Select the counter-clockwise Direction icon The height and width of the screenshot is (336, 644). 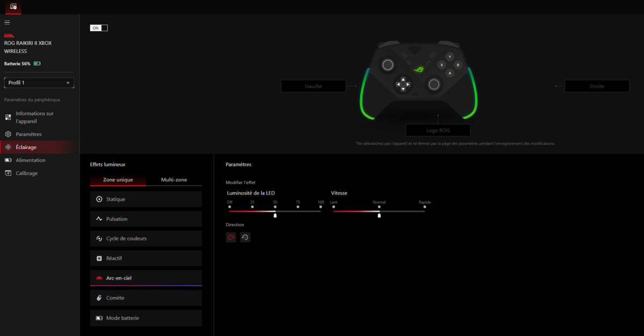[x=245, y=237]
